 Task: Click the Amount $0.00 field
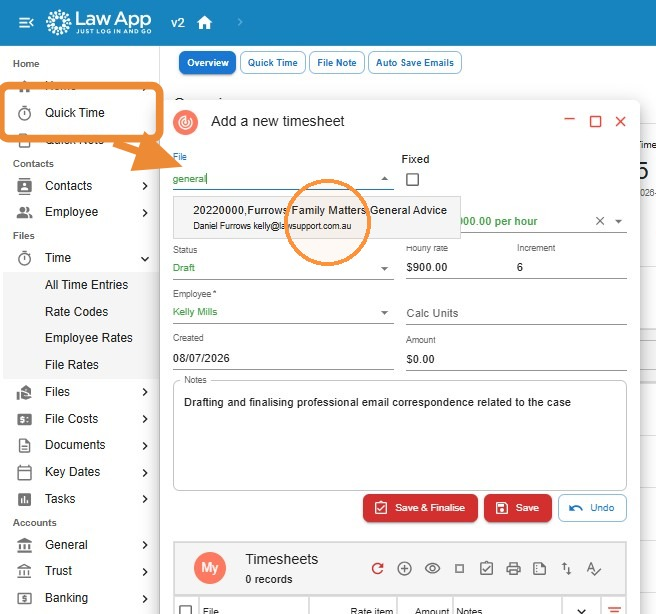(516, 359)
